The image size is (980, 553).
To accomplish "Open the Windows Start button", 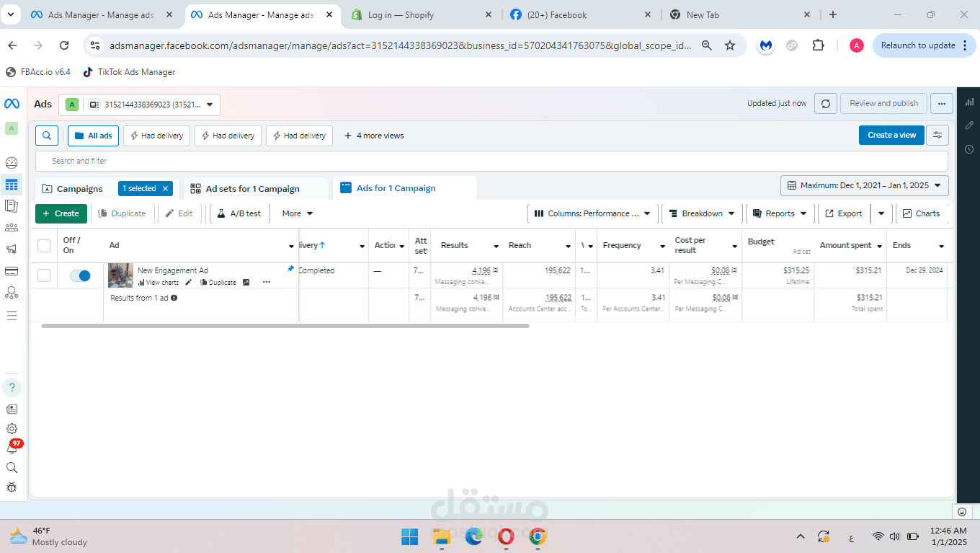I will tap(409, 536).
